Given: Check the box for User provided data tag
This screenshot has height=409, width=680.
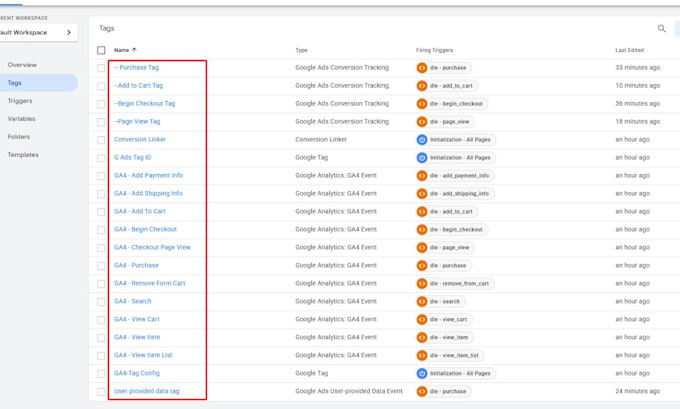Looking at the screenshot, I should 101,392.
